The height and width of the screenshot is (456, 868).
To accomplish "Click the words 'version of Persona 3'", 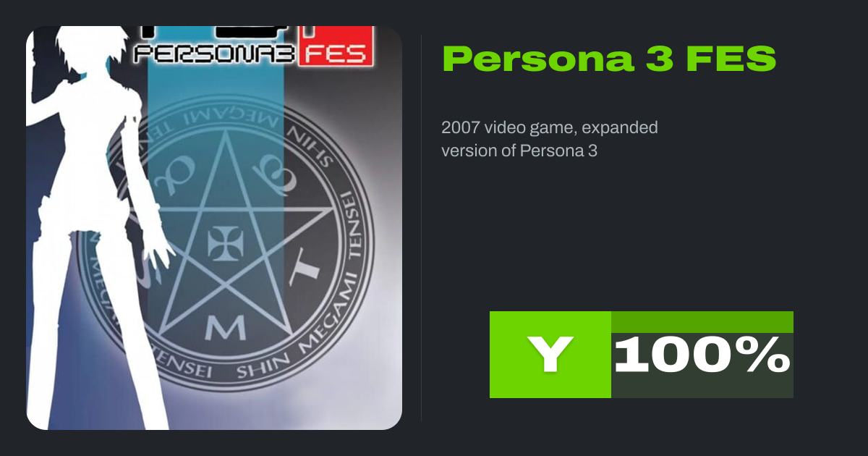I will pyautogui.click(x=519, y=151).
